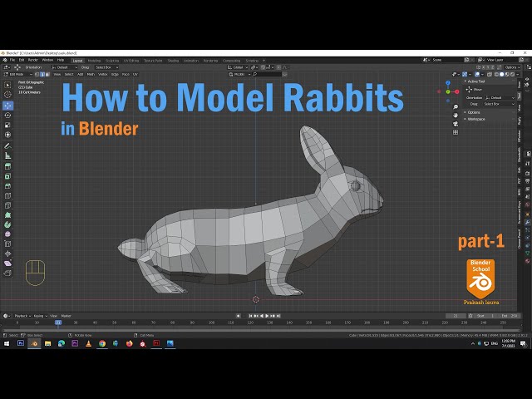The width and height of the screenshot is (532, 399).
Task: Switch to material preview shading
Action: coord(507,74)
